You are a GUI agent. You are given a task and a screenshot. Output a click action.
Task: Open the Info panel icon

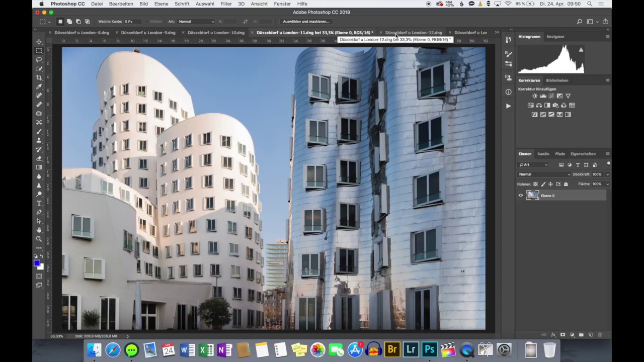[508, 92]
